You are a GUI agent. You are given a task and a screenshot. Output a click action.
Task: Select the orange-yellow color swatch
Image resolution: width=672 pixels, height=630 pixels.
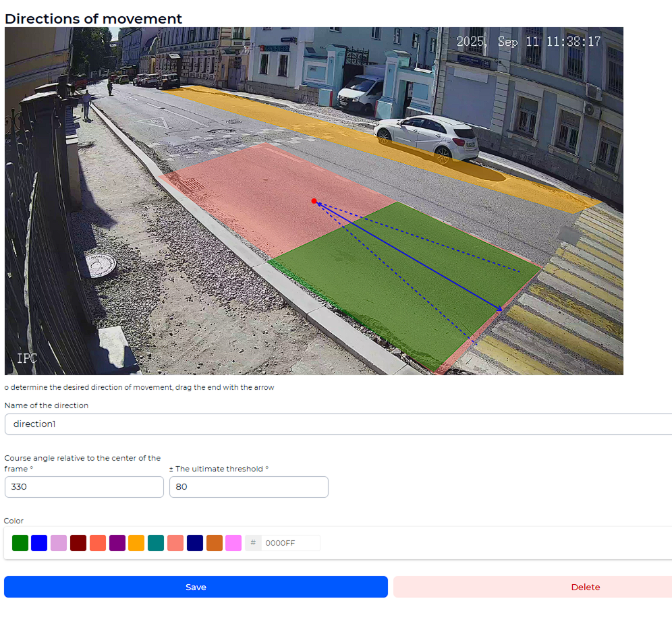click(x=136, y=542)
